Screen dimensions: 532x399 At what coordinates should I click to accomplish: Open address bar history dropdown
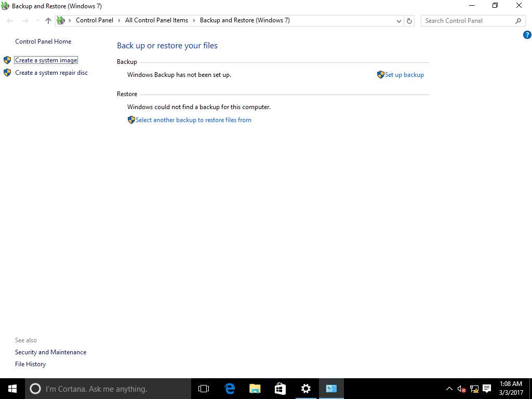pyautogui.click(x=399, y=21)
